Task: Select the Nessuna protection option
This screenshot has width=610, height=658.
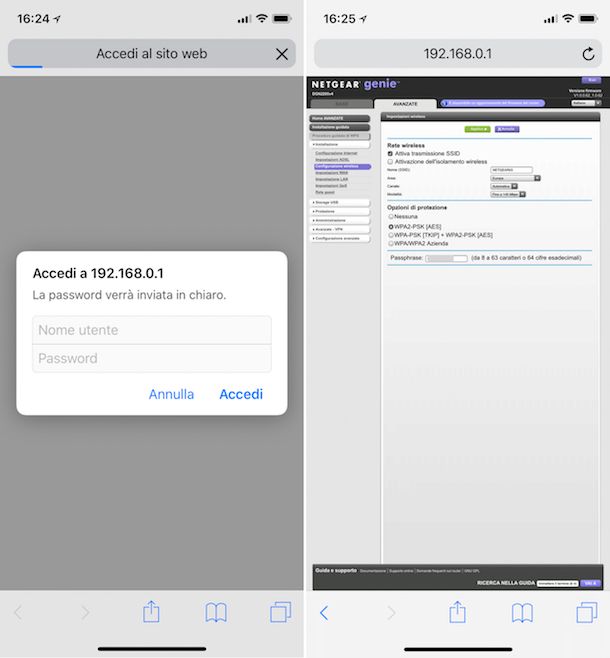Action: 391,217
